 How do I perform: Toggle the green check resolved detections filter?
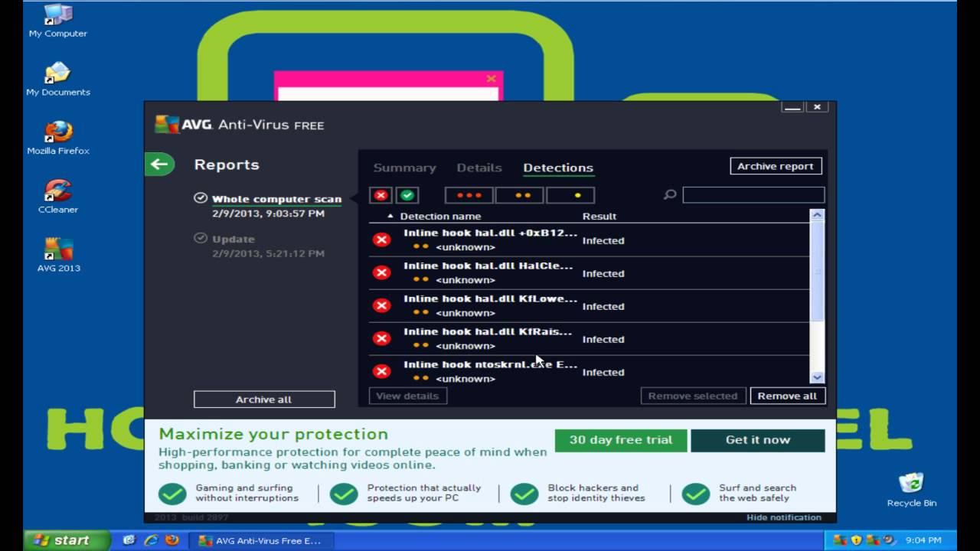[x=407, y=195]
